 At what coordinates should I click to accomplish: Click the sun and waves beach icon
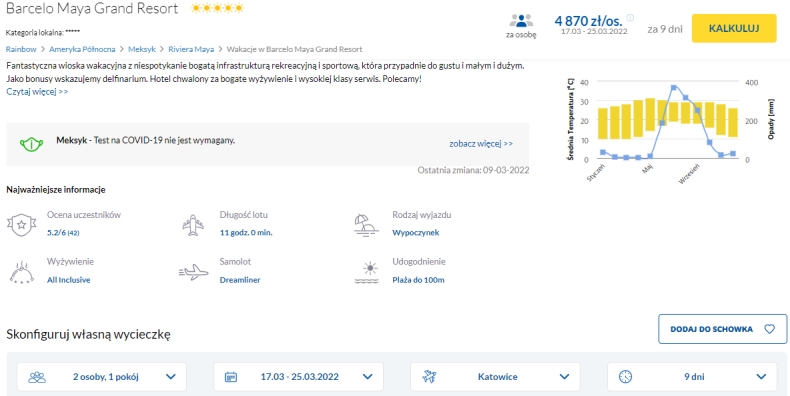[366, 273]
